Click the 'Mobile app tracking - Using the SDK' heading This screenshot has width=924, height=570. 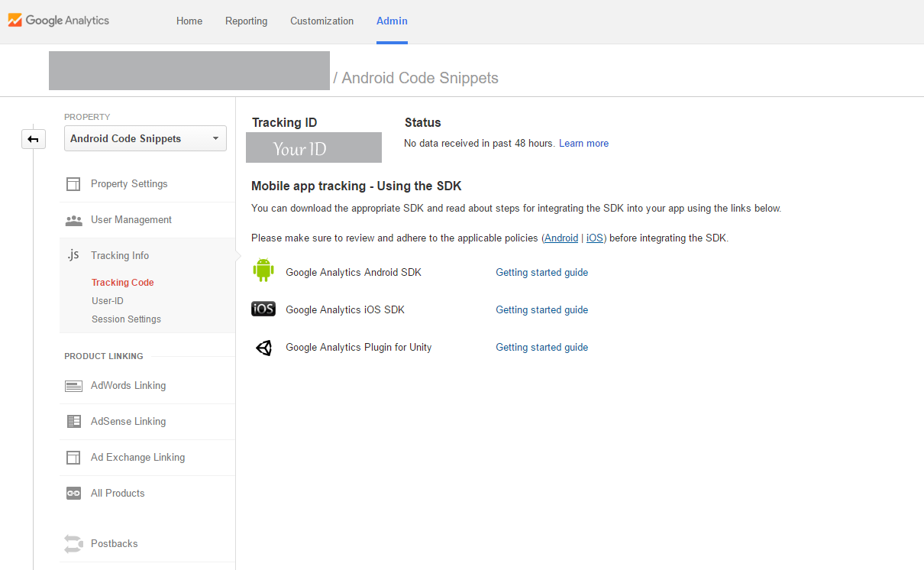[357, 186]
